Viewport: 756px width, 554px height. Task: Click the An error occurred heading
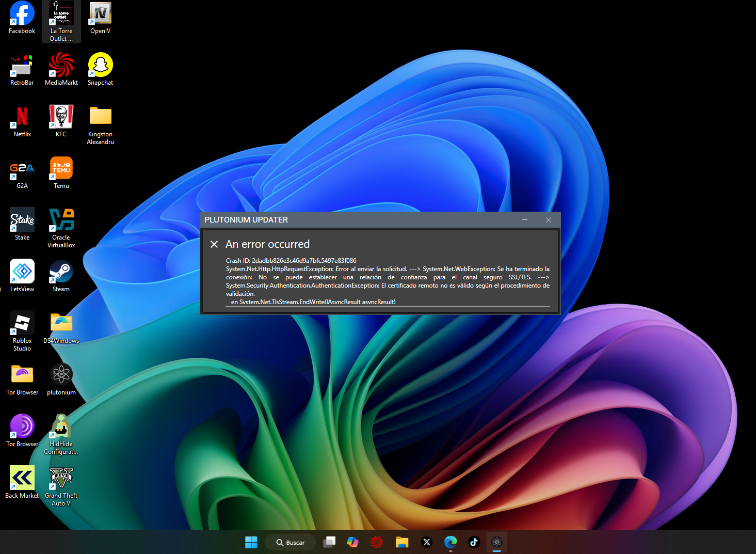[x=268, y=244]
